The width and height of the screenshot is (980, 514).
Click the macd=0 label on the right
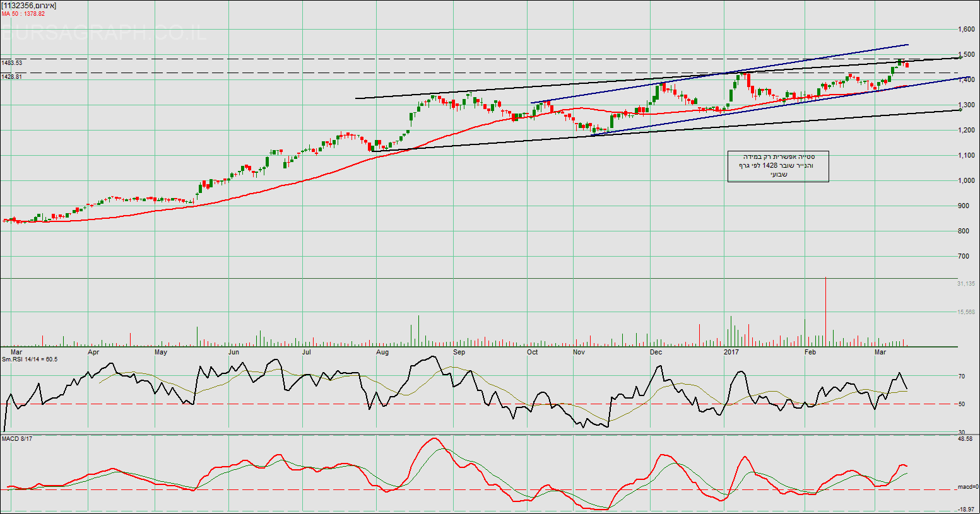pos(967,487)
